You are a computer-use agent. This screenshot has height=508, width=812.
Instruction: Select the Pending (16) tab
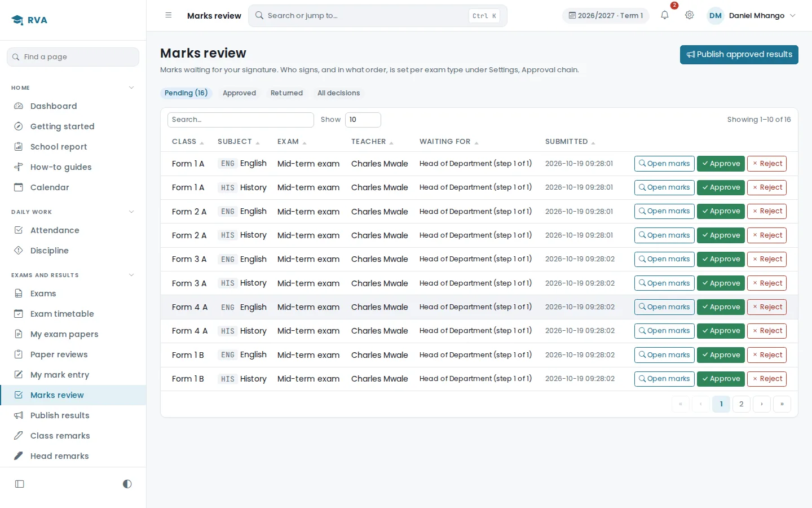tap(186, 93)
